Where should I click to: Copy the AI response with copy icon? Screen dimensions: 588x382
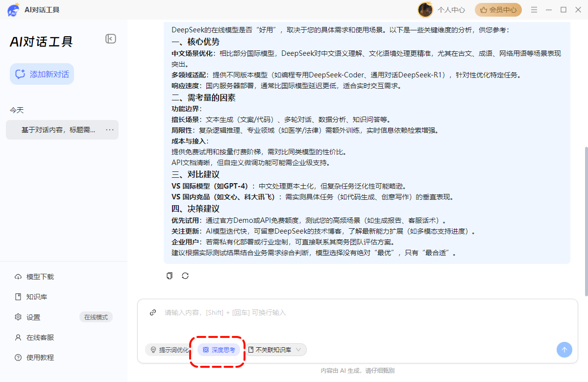pyautogui.click(x=170, y=276)
